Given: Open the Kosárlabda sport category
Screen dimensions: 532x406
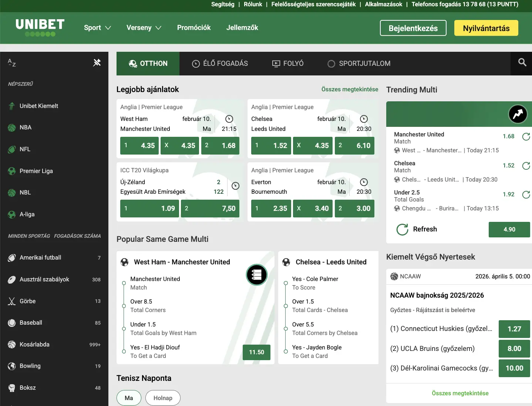Looking at the screenshot, I should point(34,344).
